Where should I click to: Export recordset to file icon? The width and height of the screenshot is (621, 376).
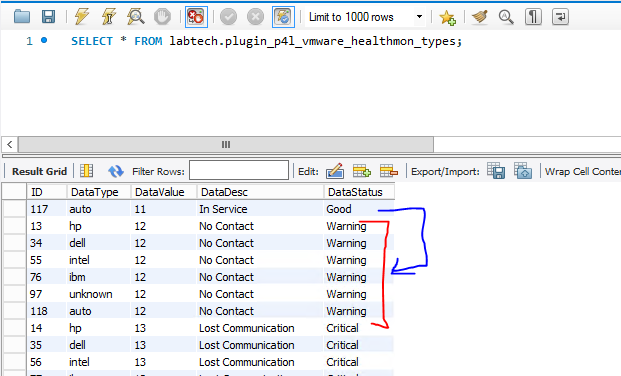coord(496,171)
